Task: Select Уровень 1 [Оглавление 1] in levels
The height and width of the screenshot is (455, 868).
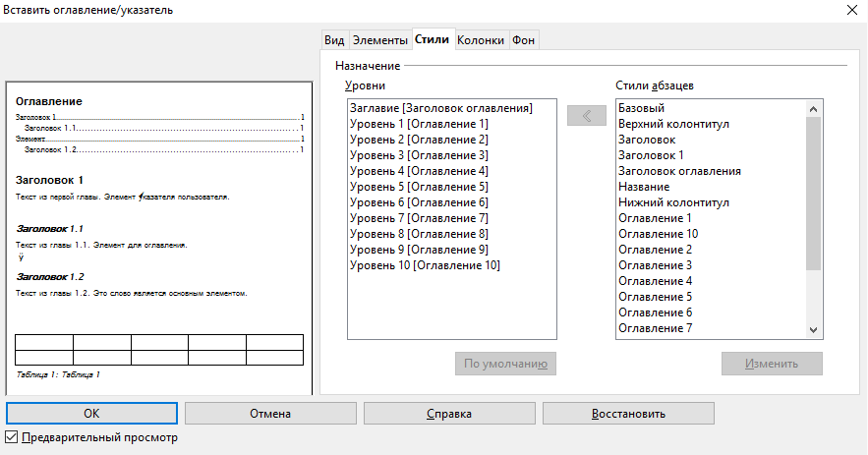Action: [x=419, y=124]
